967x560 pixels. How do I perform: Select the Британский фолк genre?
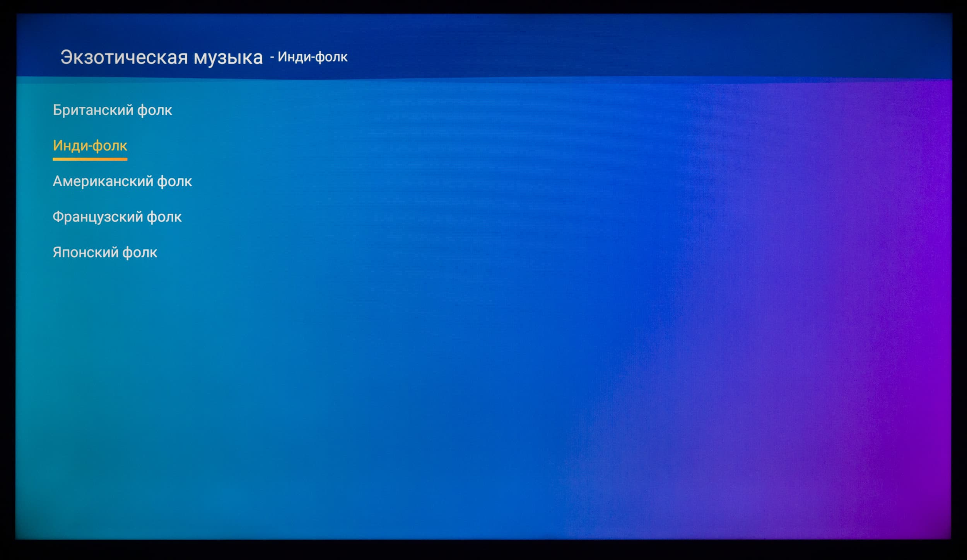pyautogui.click(x=112, y=111)
